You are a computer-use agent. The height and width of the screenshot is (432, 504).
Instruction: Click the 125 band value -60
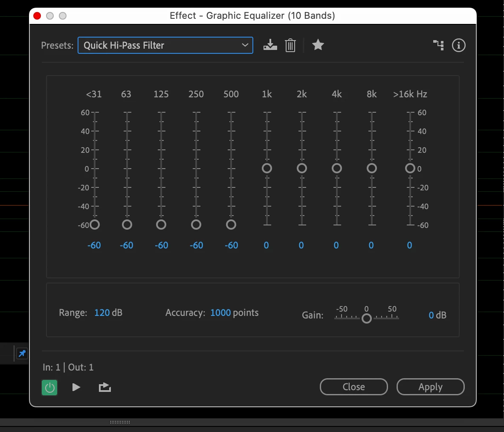coord(161,245)
